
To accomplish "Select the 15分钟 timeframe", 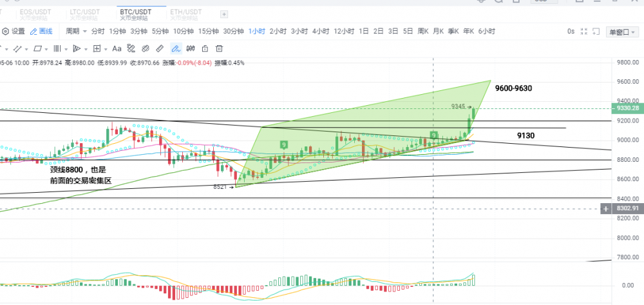I will [208, 31].
